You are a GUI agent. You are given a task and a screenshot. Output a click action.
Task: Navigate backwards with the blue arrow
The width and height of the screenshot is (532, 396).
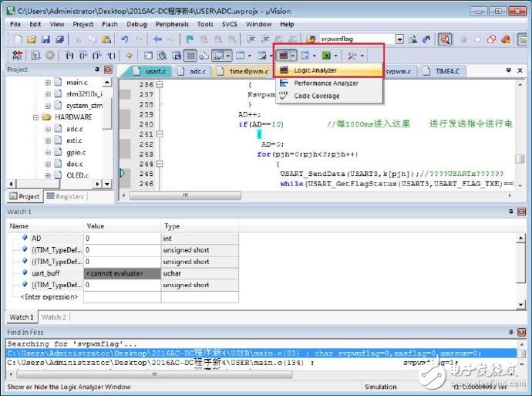coord(157,39)
